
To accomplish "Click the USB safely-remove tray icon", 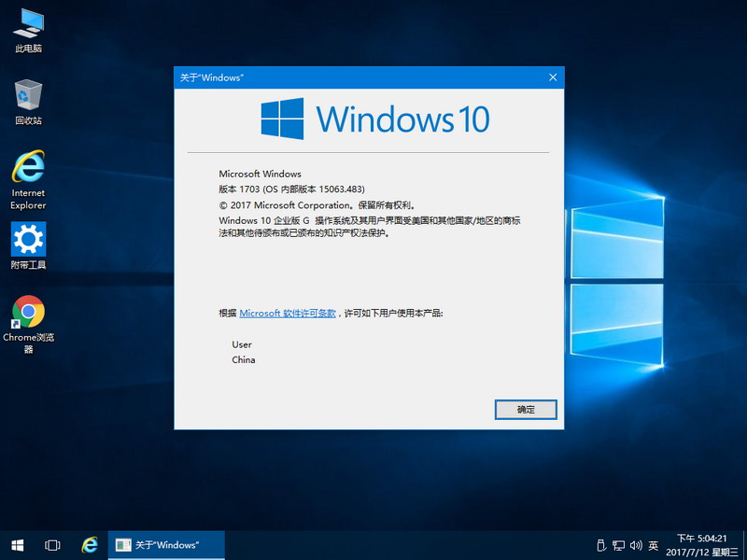I will (601, 546).
